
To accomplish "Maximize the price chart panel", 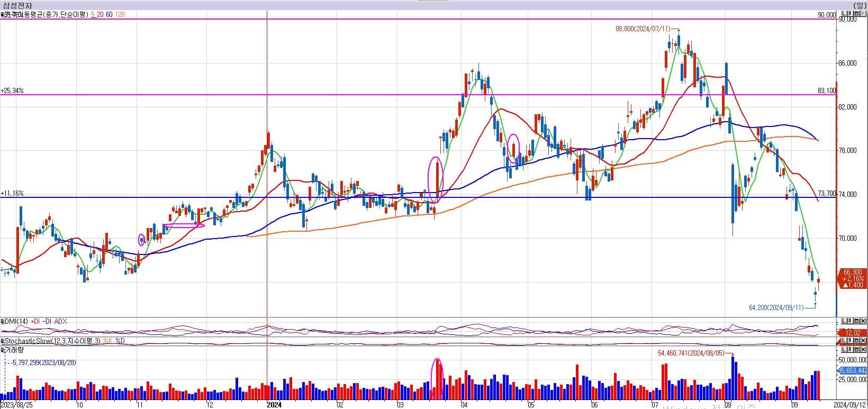I will pos(856,13).
